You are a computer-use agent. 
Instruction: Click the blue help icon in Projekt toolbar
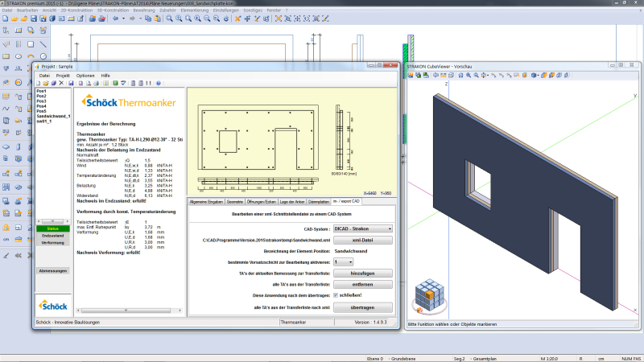pyautogui.click(x=159, y=84)
